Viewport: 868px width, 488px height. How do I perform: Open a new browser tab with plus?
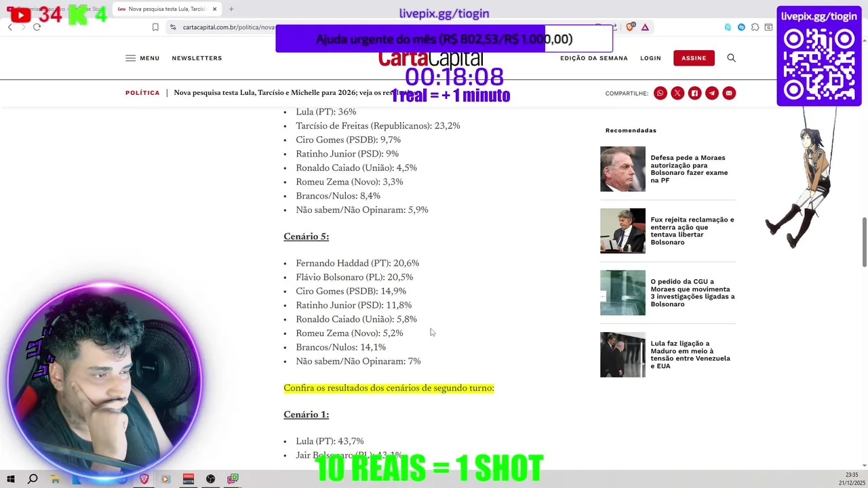coord(231,9)
